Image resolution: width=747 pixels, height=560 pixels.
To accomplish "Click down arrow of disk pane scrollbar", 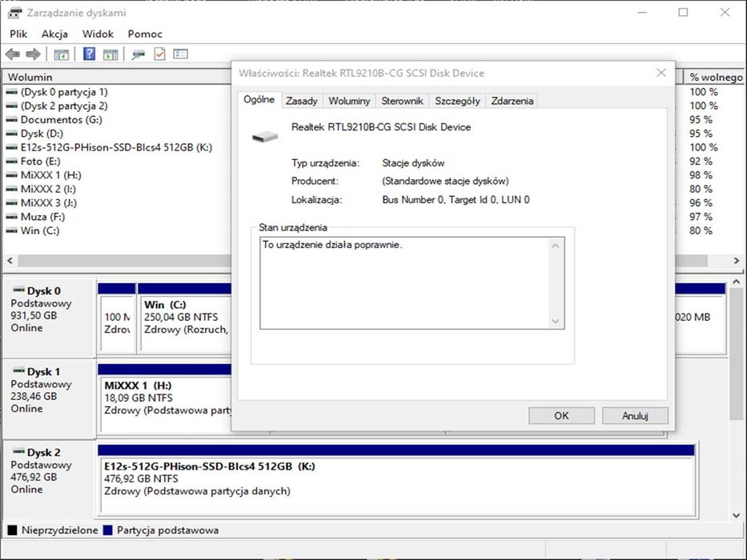I will (736, 515).
